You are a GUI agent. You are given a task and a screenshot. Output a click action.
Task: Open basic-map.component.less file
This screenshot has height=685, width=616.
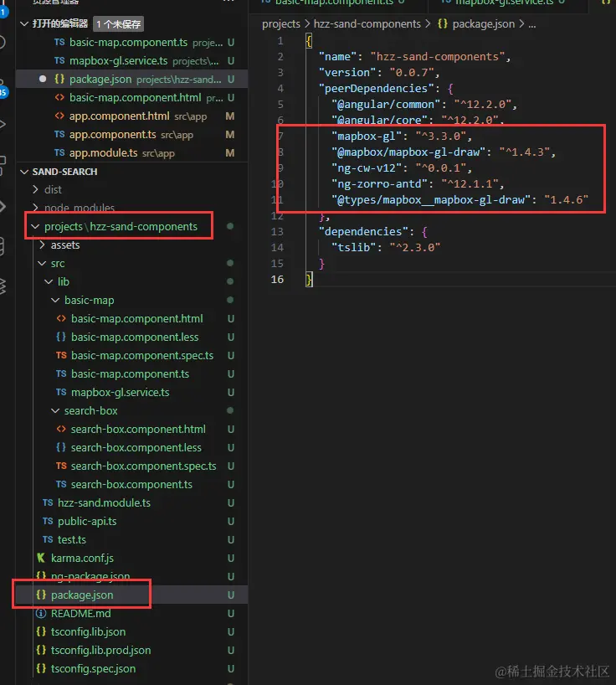pyautogui.click(x=131, y=337)
